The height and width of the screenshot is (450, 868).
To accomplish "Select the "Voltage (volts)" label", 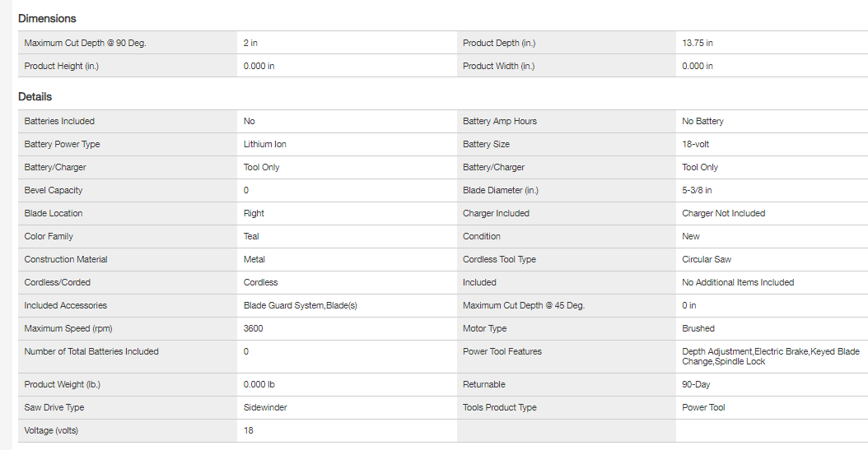I will click(x=57, y=430).
